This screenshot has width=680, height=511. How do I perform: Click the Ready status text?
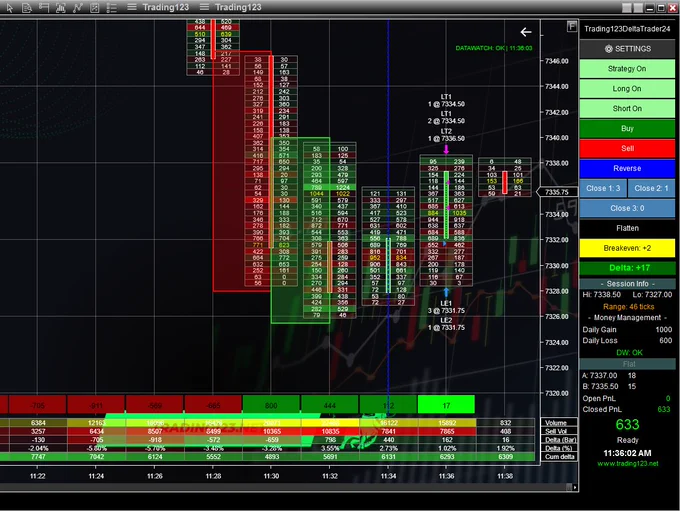(x=628, y=440)
